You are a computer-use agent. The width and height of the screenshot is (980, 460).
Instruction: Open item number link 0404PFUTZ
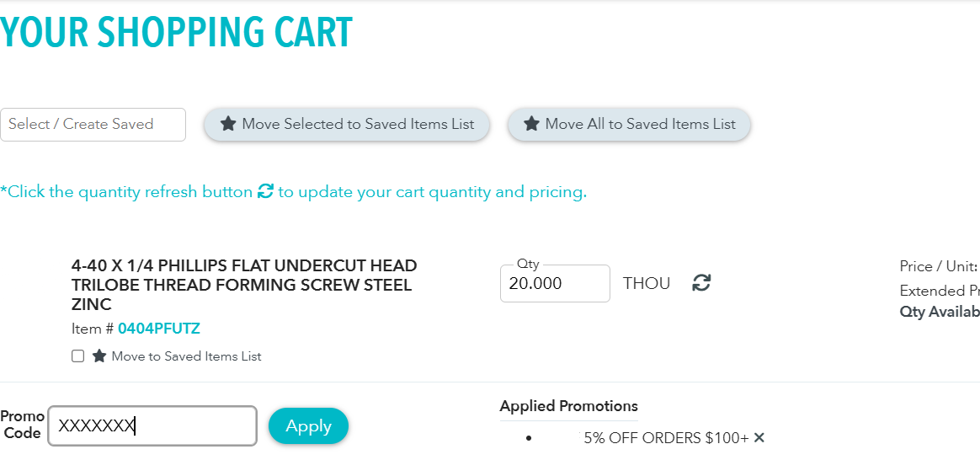(x=159, y=329)
